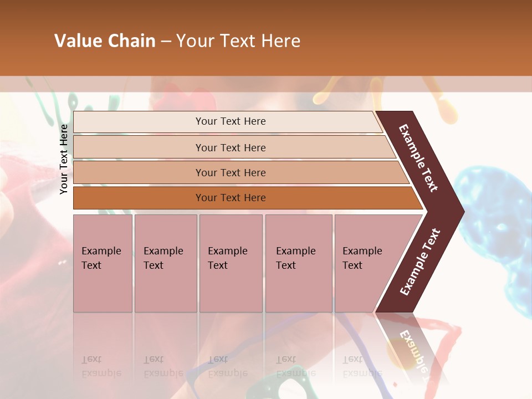Select the second 'Example Text' box
The width and height of the screenshot is (532, 399).
165,263
